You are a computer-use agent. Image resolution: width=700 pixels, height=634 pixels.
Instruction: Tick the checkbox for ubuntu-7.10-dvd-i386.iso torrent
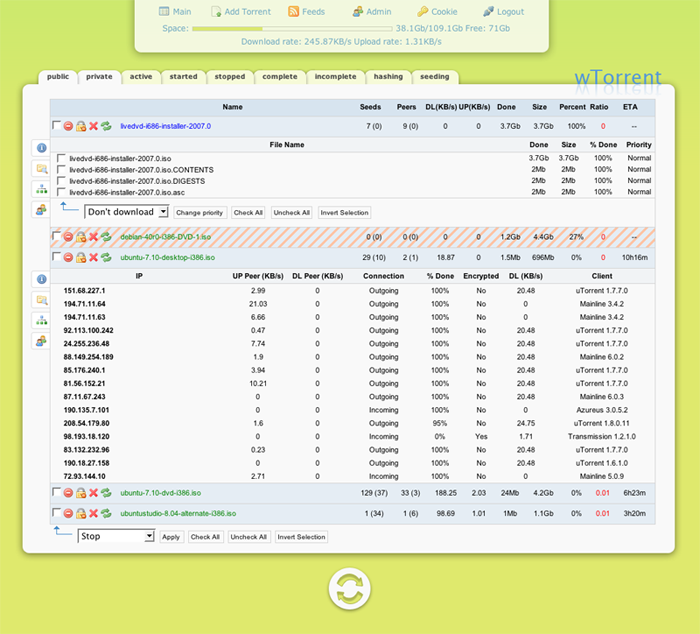tap(56, 493)
